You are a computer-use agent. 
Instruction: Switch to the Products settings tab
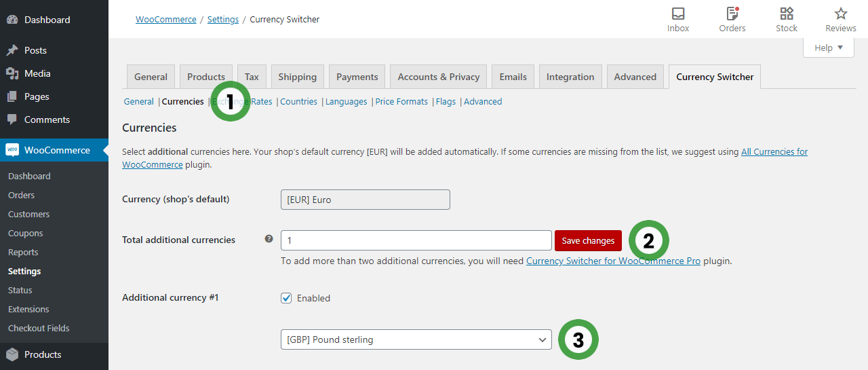(x=206, y=77)
